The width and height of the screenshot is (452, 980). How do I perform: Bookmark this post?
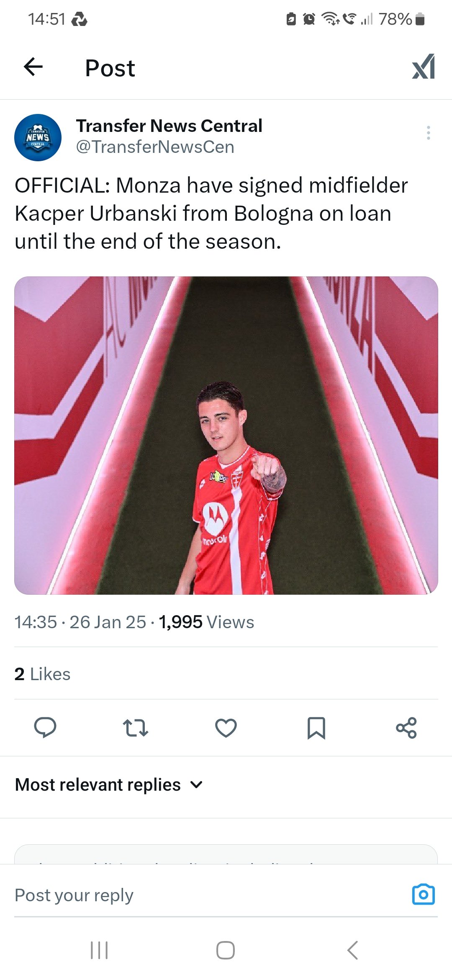point(316,727)
